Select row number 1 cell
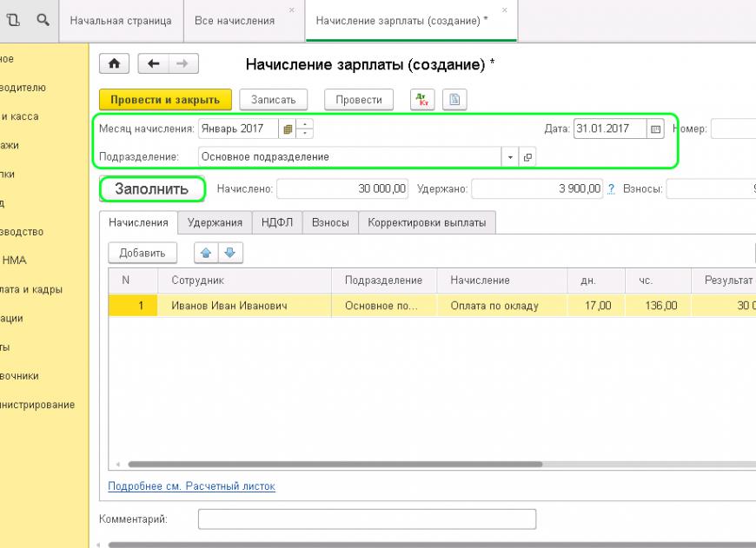 click(x=133, y=306)
